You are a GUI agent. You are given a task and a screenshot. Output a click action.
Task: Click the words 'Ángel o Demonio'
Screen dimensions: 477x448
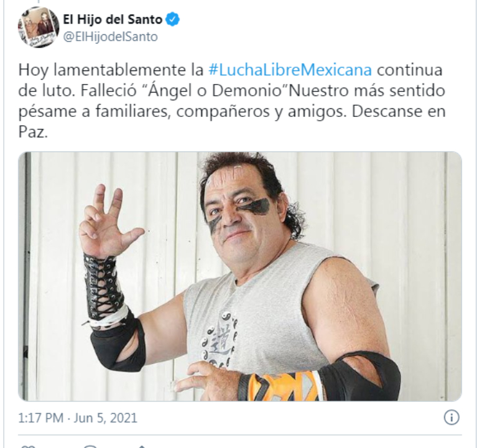pos(216,91)
